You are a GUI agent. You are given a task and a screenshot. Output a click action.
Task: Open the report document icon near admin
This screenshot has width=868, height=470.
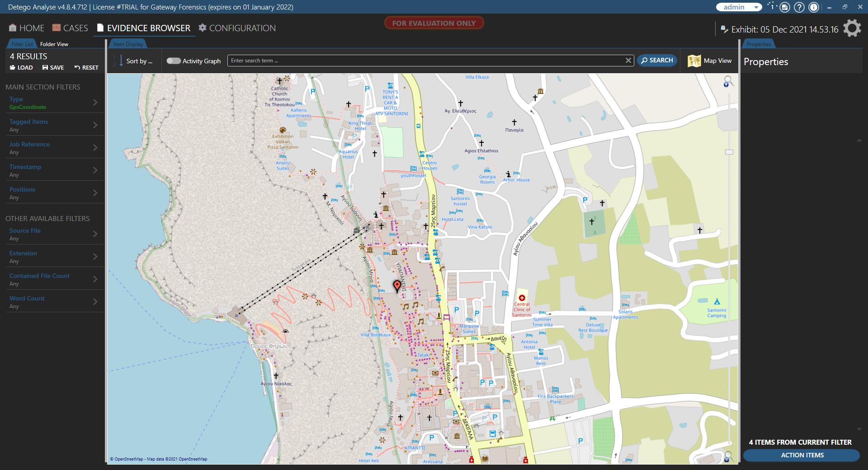pyautogui.click(x=785, y=7)
